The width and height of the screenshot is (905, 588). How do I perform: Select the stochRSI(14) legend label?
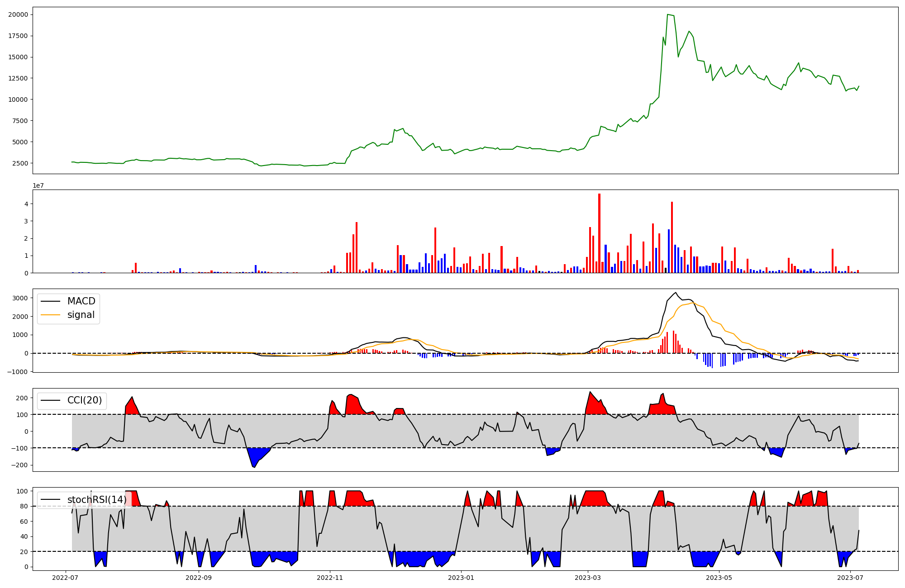(97, 500)
